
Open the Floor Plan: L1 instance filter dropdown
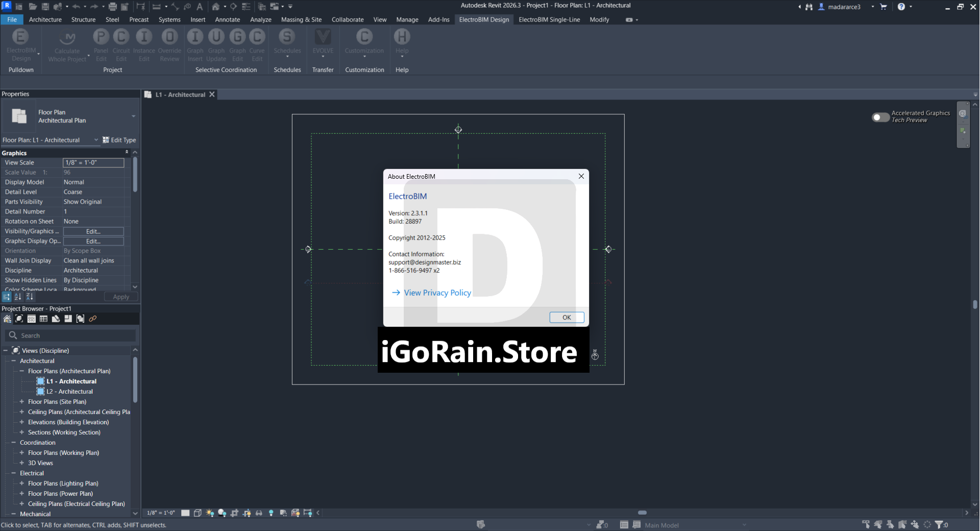[96, 140]
